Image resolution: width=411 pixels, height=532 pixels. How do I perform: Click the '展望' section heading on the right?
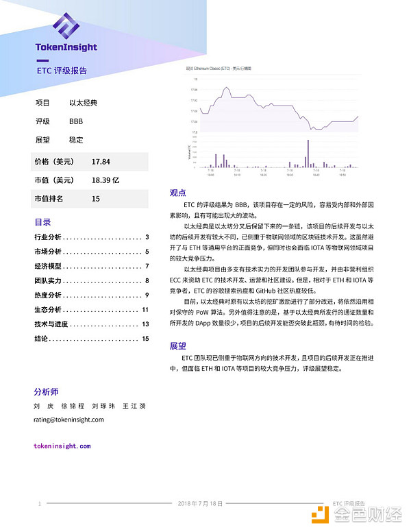pyautogui.click(x=177, y=346)
